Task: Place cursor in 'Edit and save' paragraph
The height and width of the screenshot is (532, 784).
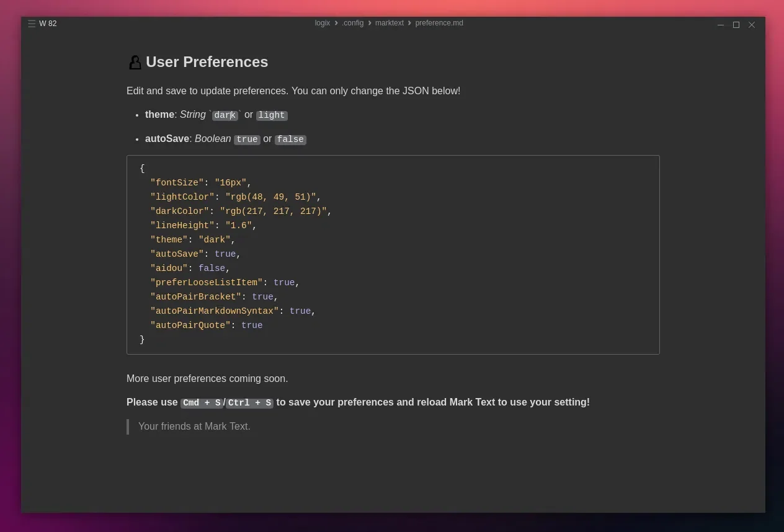Action: click(293, 91)
